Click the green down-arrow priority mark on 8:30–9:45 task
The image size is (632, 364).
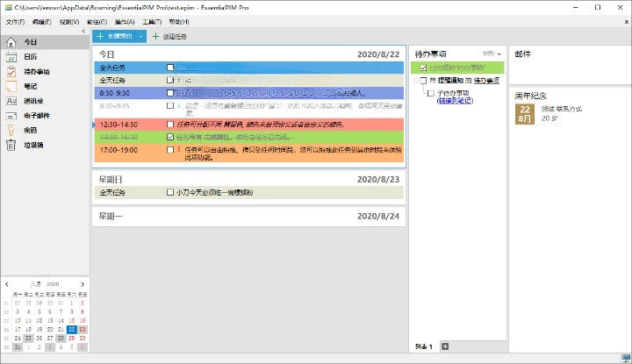[x=179, y=105]
